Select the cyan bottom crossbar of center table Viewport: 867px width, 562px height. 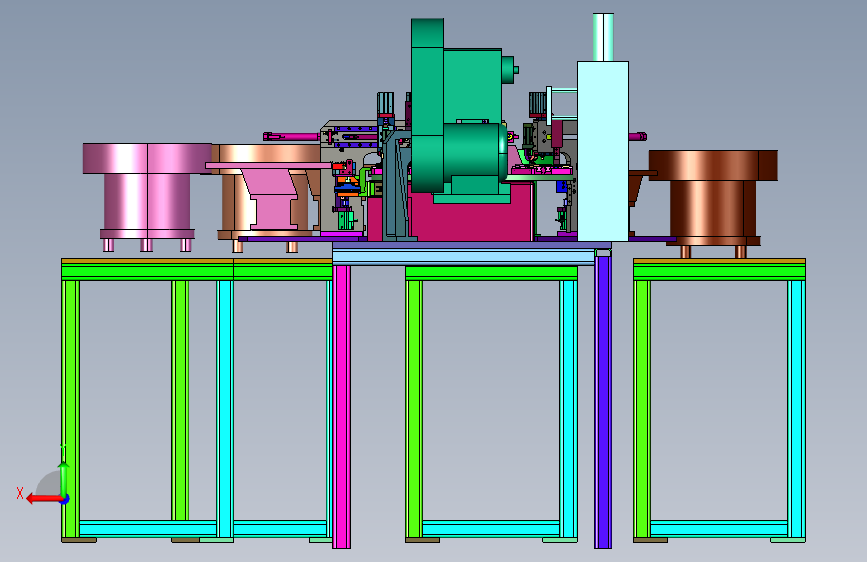click(491, 528)
